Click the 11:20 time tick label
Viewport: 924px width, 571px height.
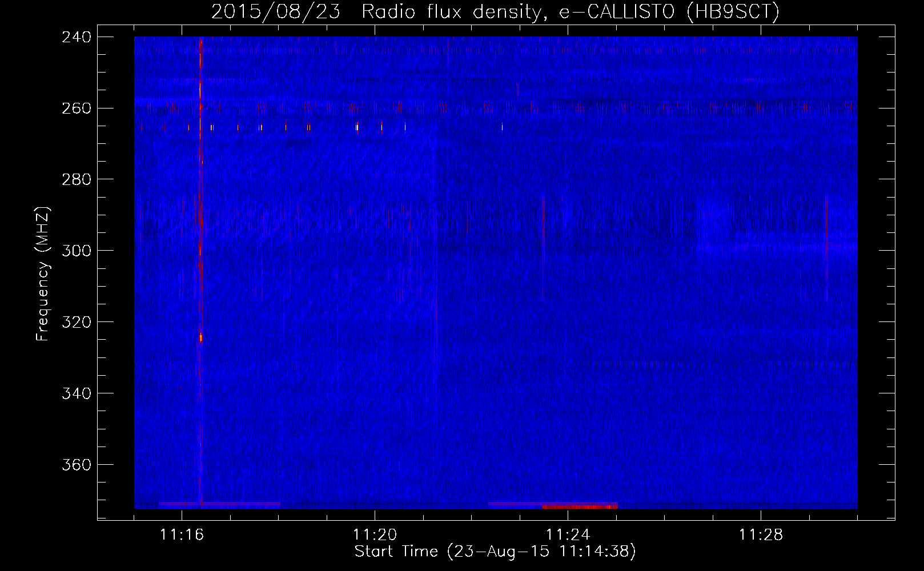[x=375, y=535]
